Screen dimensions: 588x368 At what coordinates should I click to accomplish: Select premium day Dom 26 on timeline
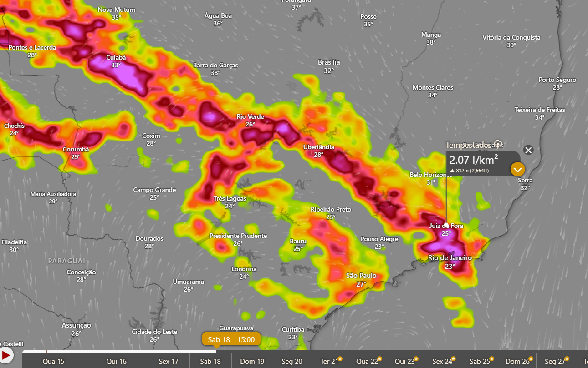[518, 362]
